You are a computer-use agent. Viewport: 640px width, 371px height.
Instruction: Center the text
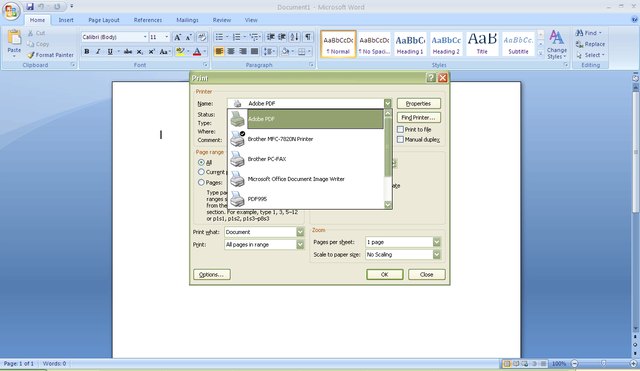pos(231,51)
